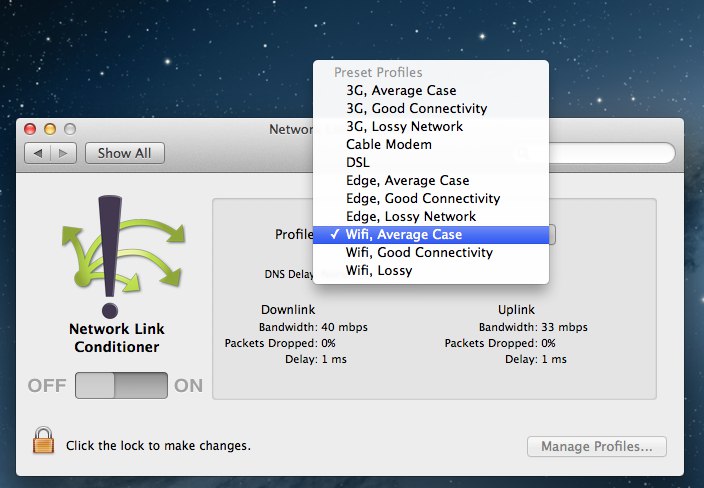Click the Preset Profiles header text
Image resolution: width=704 pixels, height=488 pixels.
(378, 72)
